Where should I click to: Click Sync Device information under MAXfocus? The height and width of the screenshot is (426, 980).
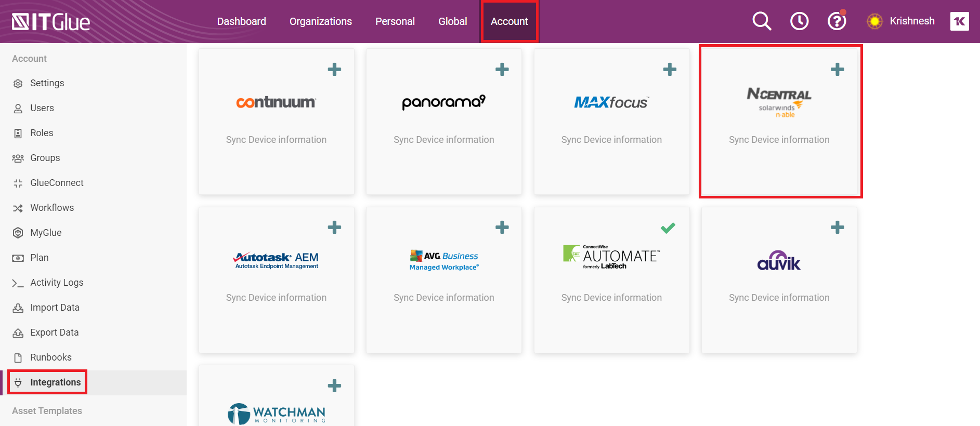(x=611, y=140)
